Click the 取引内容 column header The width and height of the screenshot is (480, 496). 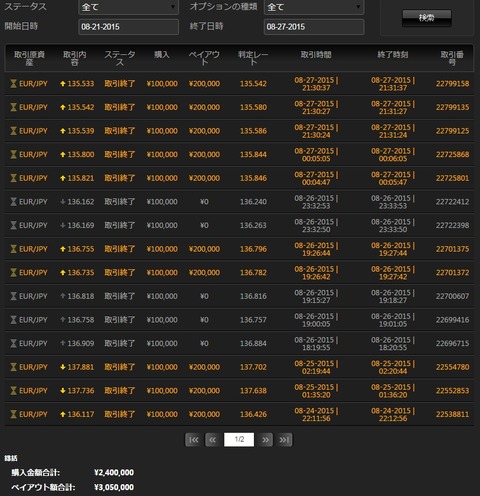75,58
